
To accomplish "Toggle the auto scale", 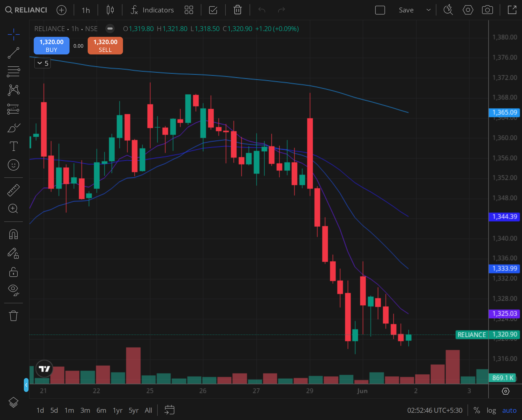I will [x=509, y=410].
